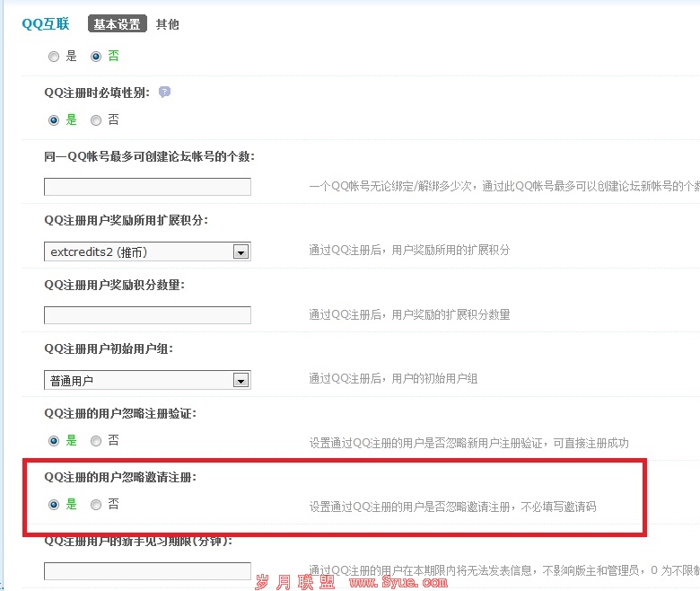Click the QQ注册的用户忽略注册验证 label
The width and height of the screenshot is (700, 591).
[x=120, y=413]
